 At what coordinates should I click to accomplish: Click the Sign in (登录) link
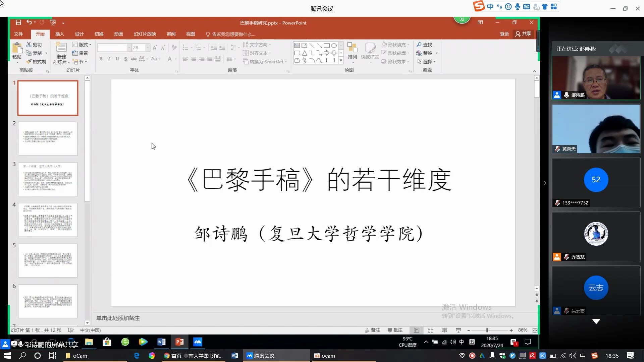pyautogui.click(x=504, y=34)
